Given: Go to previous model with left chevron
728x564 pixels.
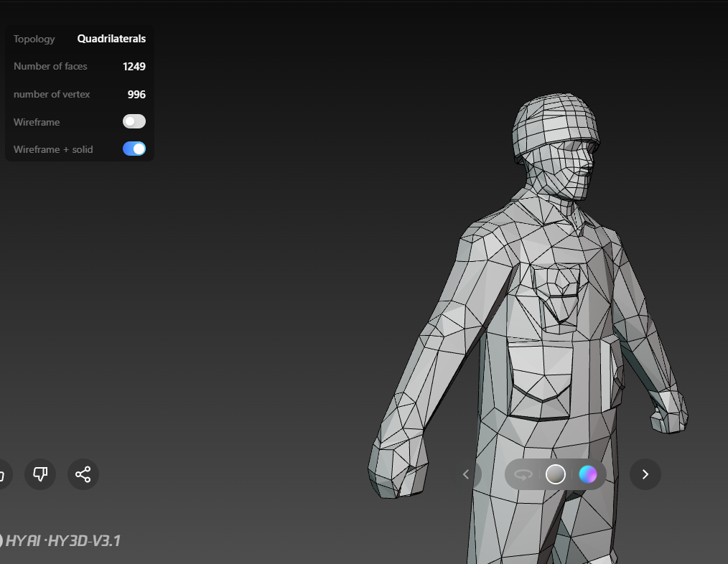Looking at the screenshot, I should 466,474.
